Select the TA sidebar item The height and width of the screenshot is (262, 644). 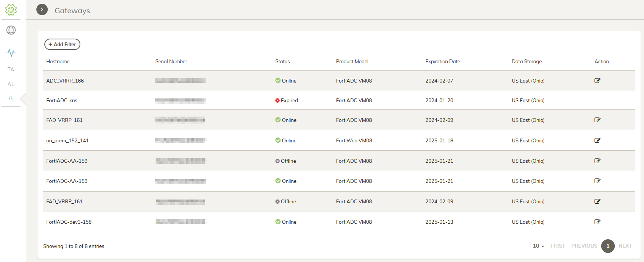(11, 69)
